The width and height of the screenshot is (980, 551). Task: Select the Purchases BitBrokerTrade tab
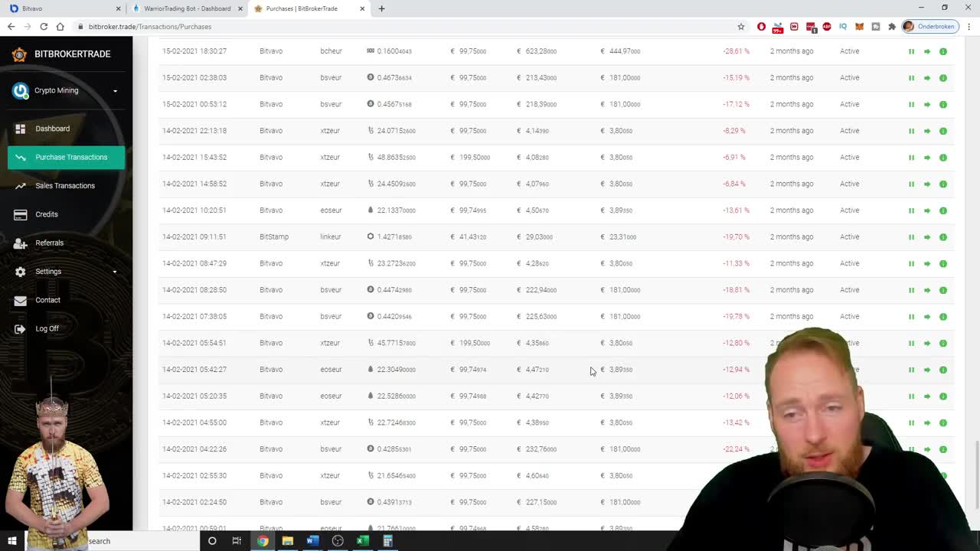click(309, 8)
